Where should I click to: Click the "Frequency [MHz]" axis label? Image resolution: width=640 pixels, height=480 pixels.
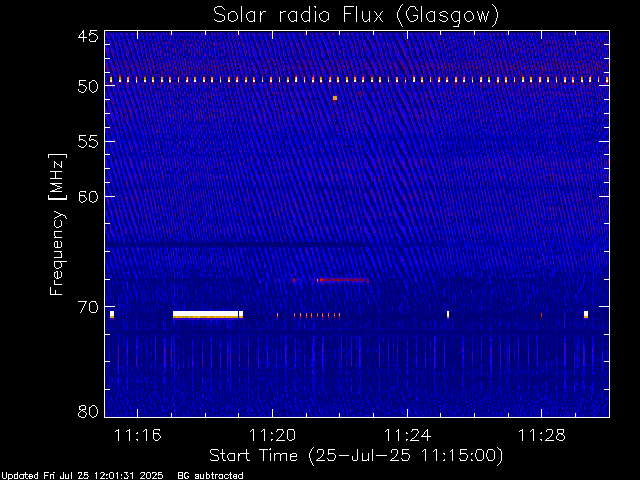coord(57,224)
